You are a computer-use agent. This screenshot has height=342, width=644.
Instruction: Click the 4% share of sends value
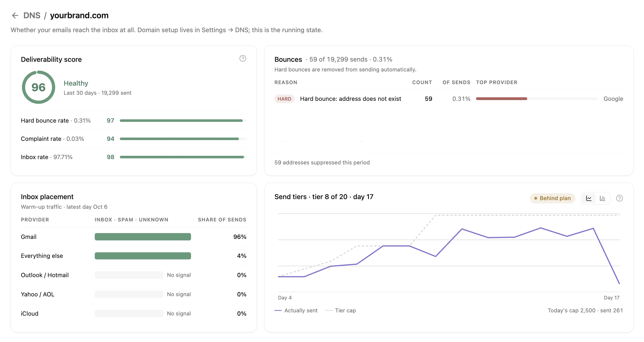pyautogui.click(x=242, y=256)
